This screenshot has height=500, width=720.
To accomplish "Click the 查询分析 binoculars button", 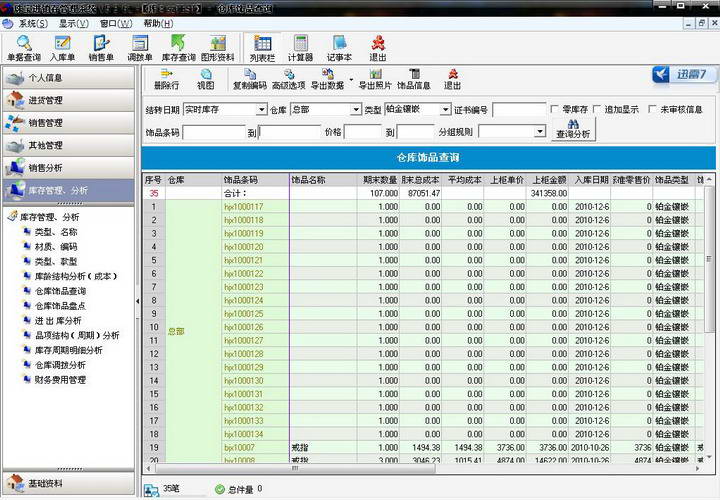I will [x=573, y=129].
